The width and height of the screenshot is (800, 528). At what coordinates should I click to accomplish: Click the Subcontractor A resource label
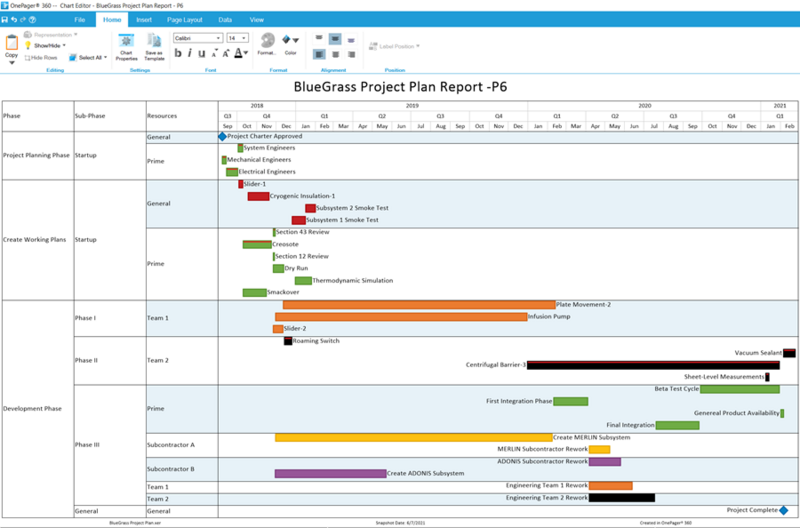point(171,445)
